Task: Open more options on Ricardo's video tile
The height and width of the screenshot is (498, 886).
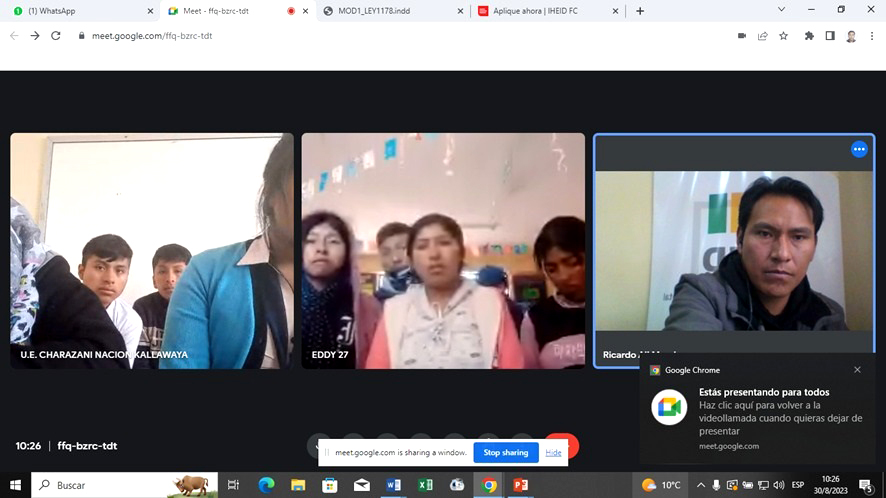Action: pyautogui.click(x=858, y=149)
